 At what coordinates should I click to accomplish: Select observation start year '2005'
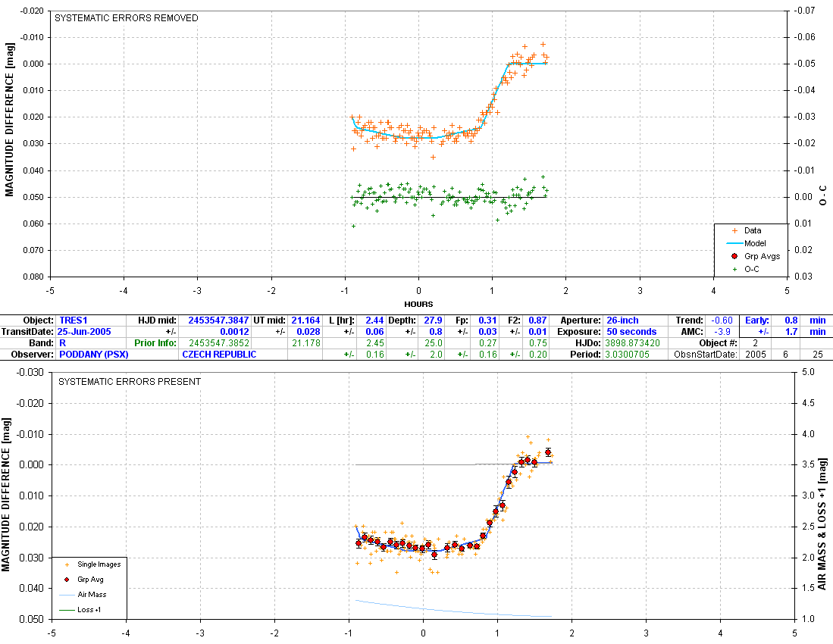[756, 354]
